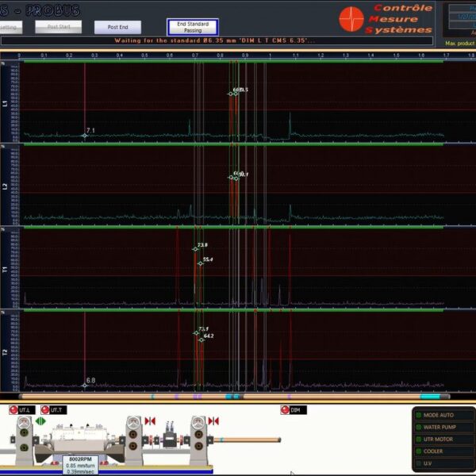476x476 pixels.
Task: Click the UT.T red status indicator
Action: point(45,410)
